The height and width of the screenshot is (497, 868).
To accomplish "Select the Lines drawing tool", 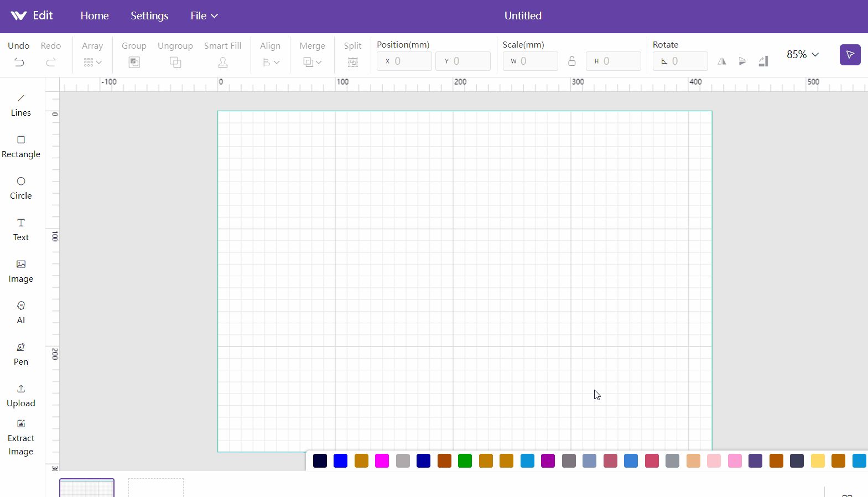I will coord(21,105).
